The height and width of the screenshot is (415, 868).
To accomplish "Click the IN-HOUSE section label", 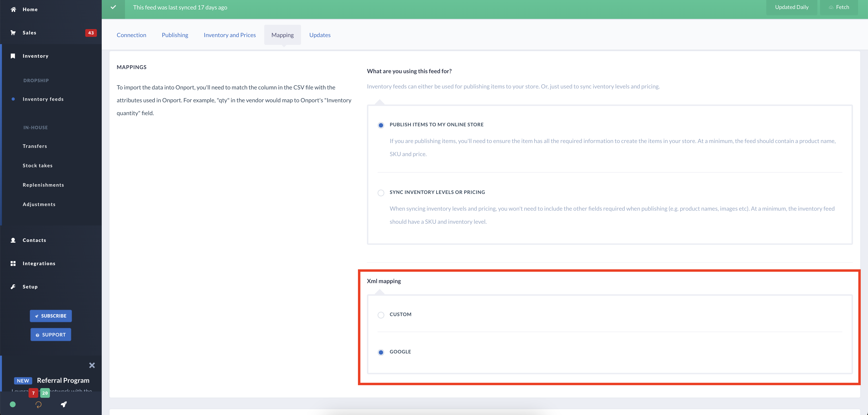I will coord(35,128).
